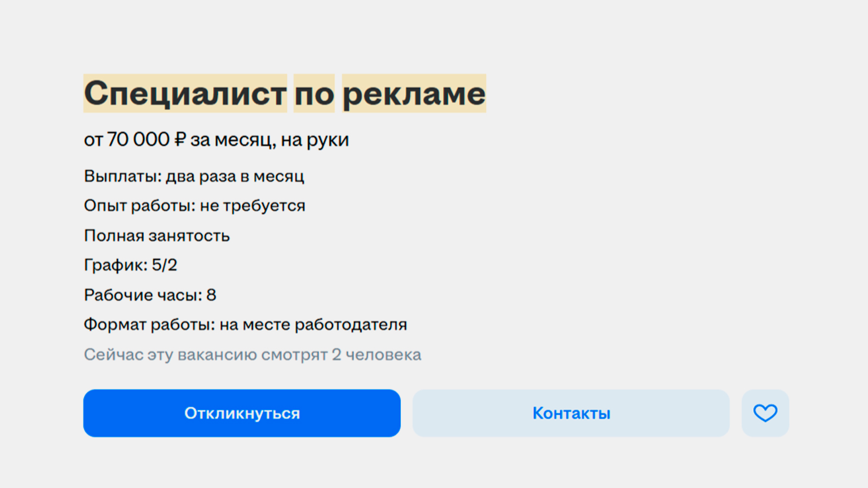Image resolution: width=868 pixels, height=488 pixels.
Task: Click highlighted word Специалист in title
Action: coord(185,94)
